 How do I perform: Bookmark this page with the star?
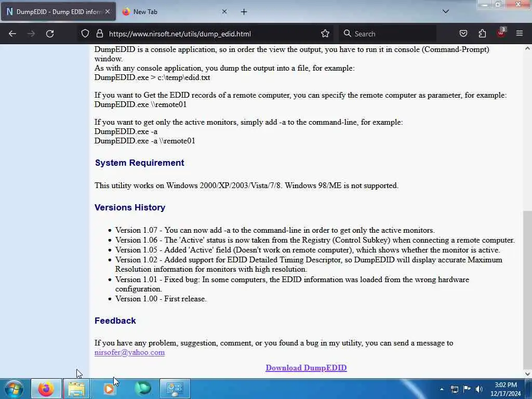[x=325, y=34]
